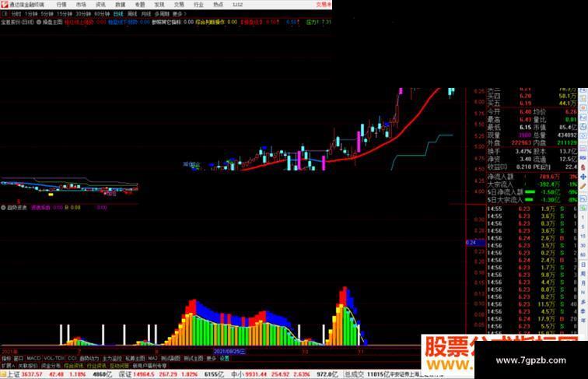Click the 日 period shortcut in right sidebar
The height and width of the screenshot is (379, 588).
click(583, 265)
